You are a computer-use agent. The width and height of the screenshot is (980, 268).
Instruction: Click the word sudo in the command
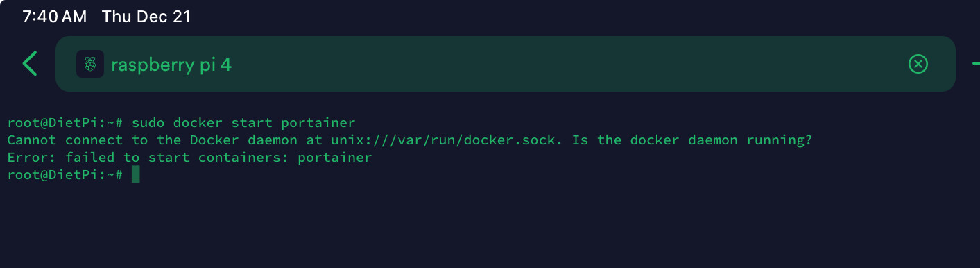[x=148, y=123]
